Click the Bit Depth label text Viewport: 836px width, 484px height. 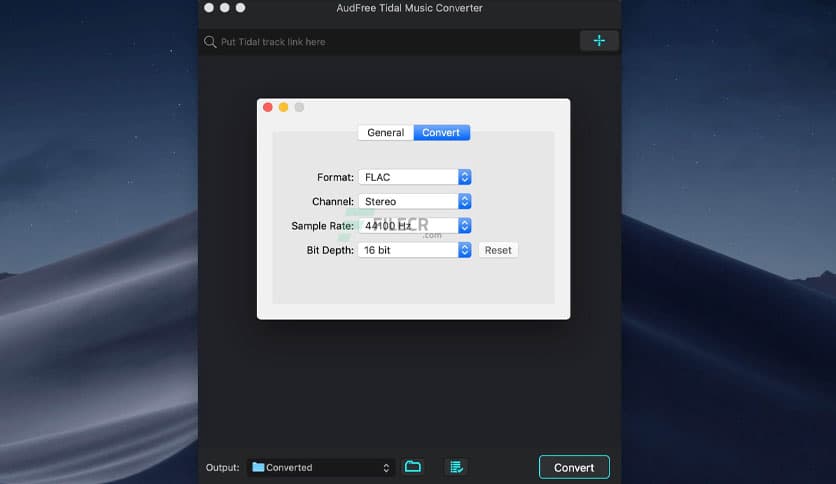click(x=330, y=250)
